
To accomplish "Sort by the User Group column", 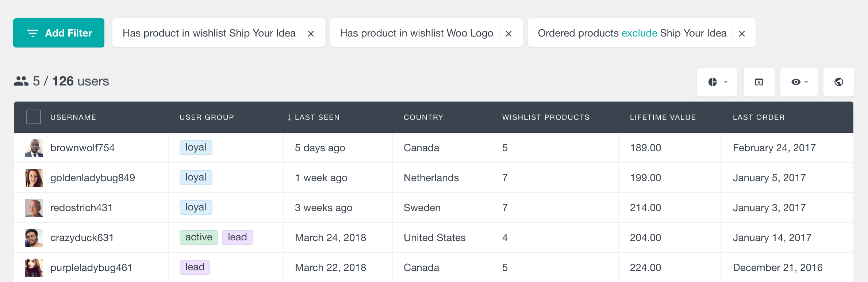I will tap(207, 117).
